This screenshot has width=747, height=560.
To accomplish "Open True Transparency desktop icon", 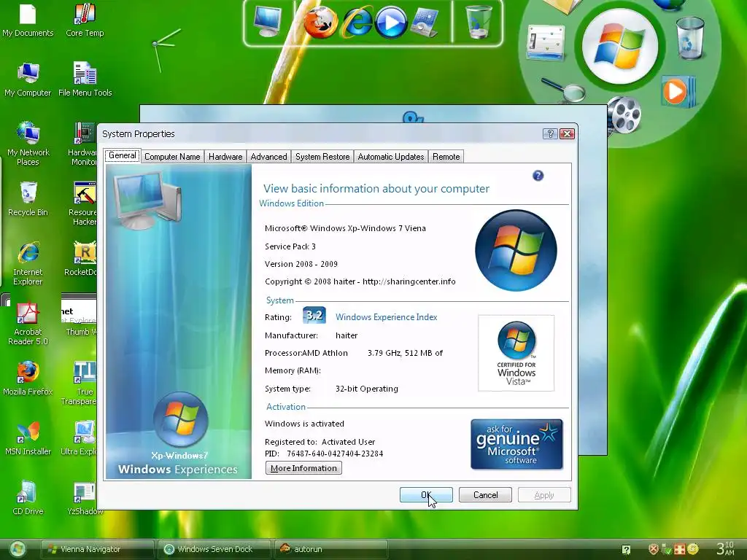I will 80,384.
